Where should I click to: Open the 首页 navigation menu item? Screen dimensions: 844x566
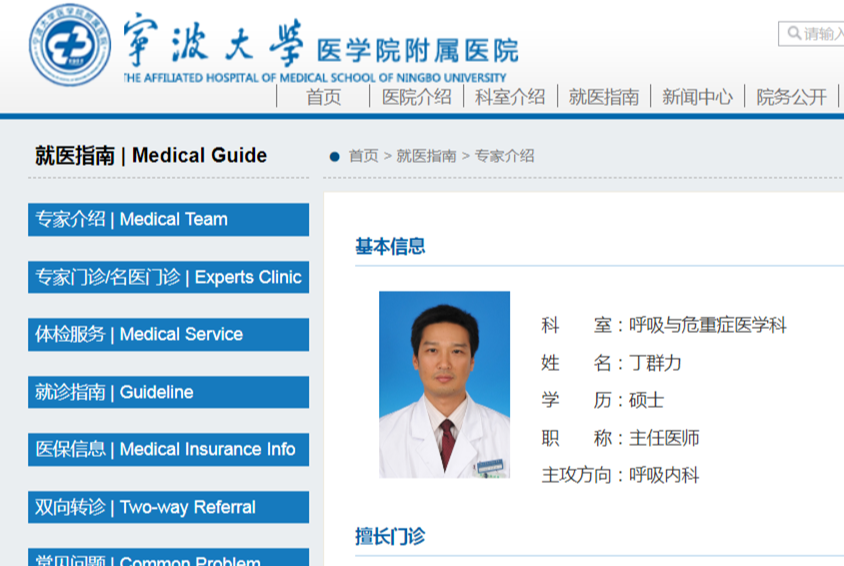coord(323,97)
